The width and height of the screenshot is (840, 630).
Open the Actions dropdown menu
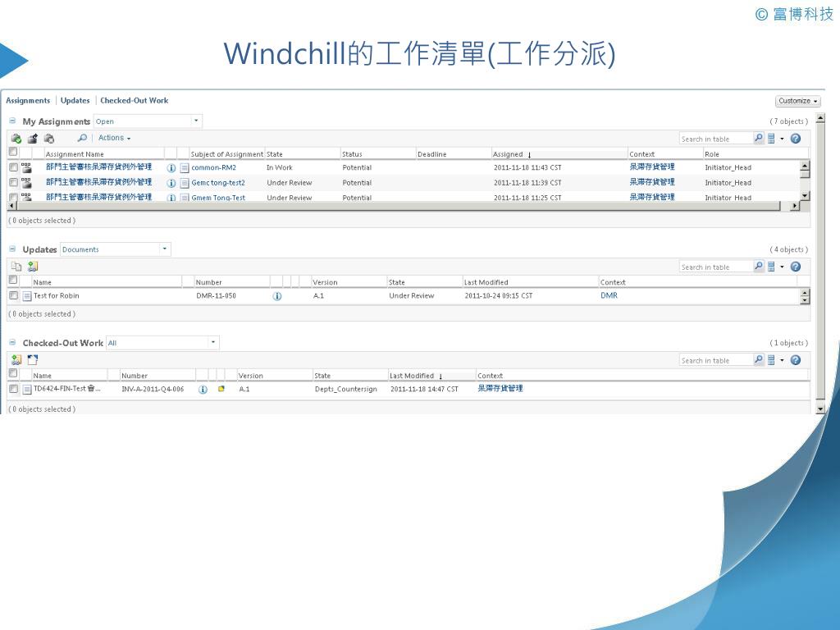click(114, 138)
